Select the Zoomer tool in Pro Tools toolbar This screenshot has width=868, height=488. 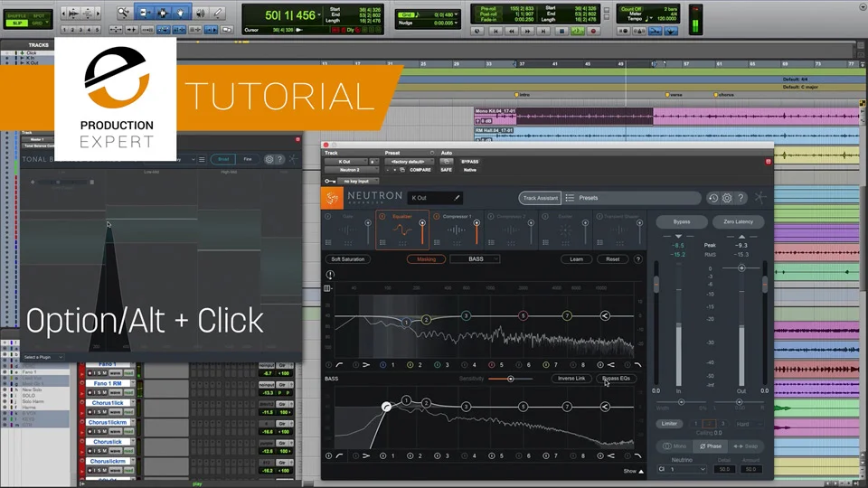(x=124, y=12)
